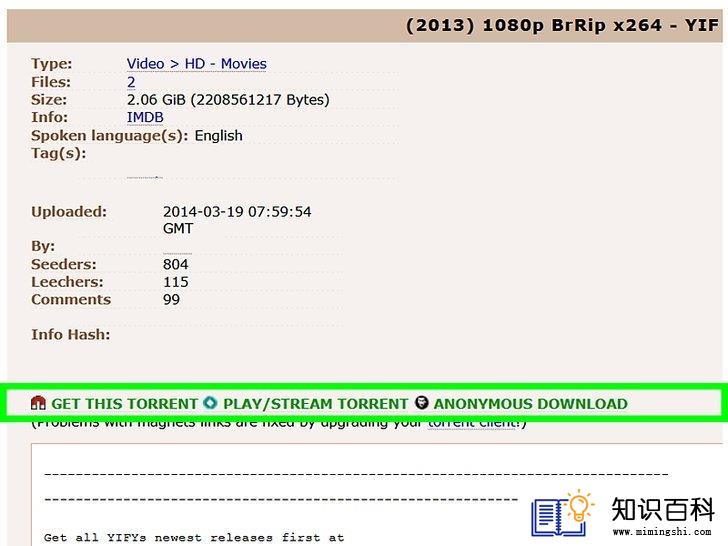
Task: Click the 'Spoken language(s):' label
Action: tap(110, 136)
